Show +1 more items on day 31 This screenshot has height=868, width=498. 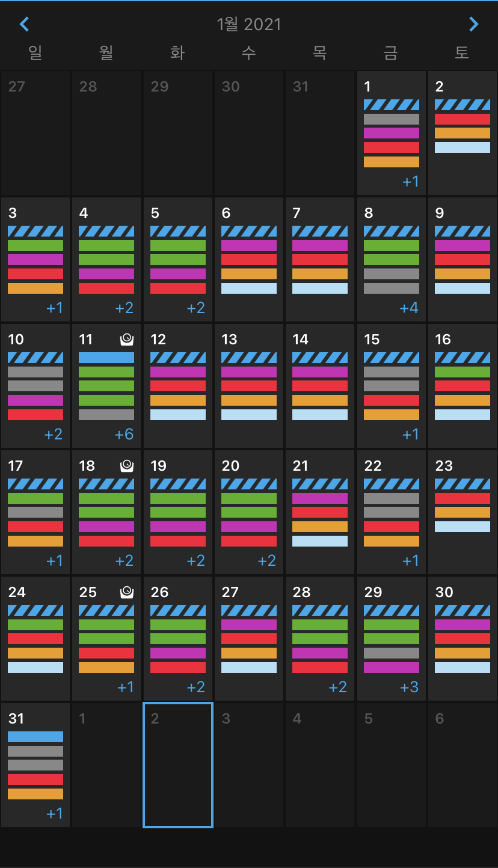(x=55, y=814)
